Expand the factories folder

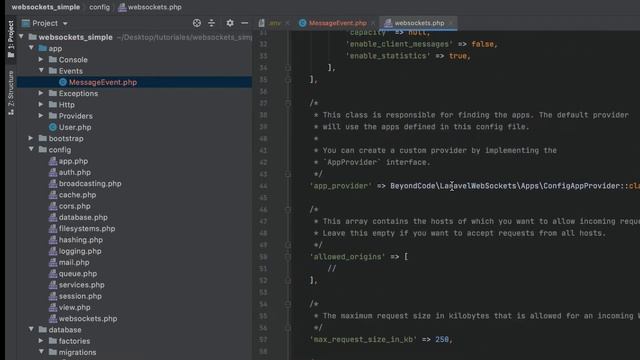click(x=41, y=341)
